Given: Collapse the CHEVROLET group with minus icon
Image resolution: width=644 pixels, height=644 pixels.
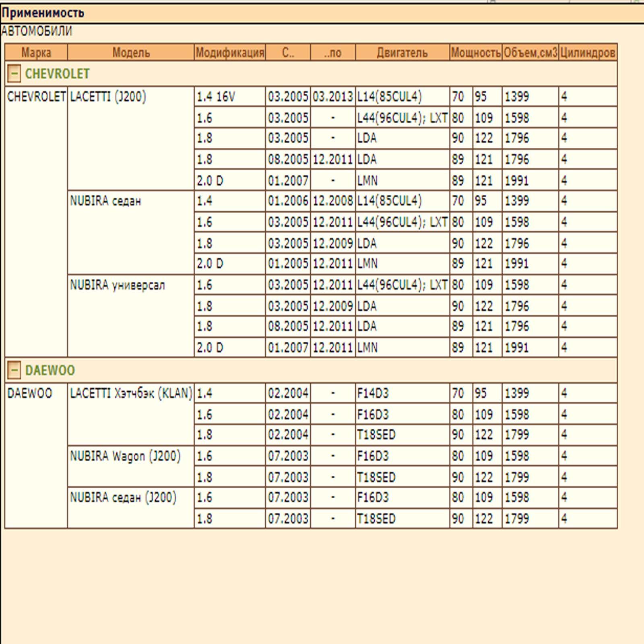Looking at the screenshot, I should [14, 74].
